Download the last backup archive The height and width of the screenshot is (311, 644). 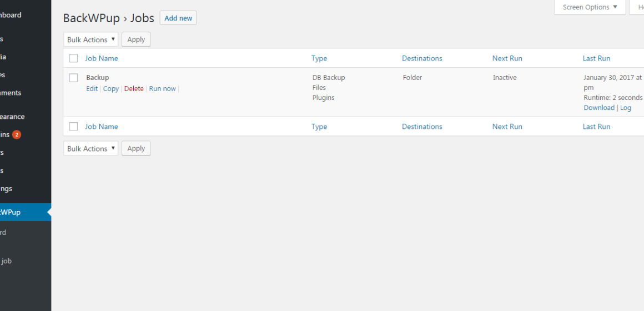[x=599, y=108]
